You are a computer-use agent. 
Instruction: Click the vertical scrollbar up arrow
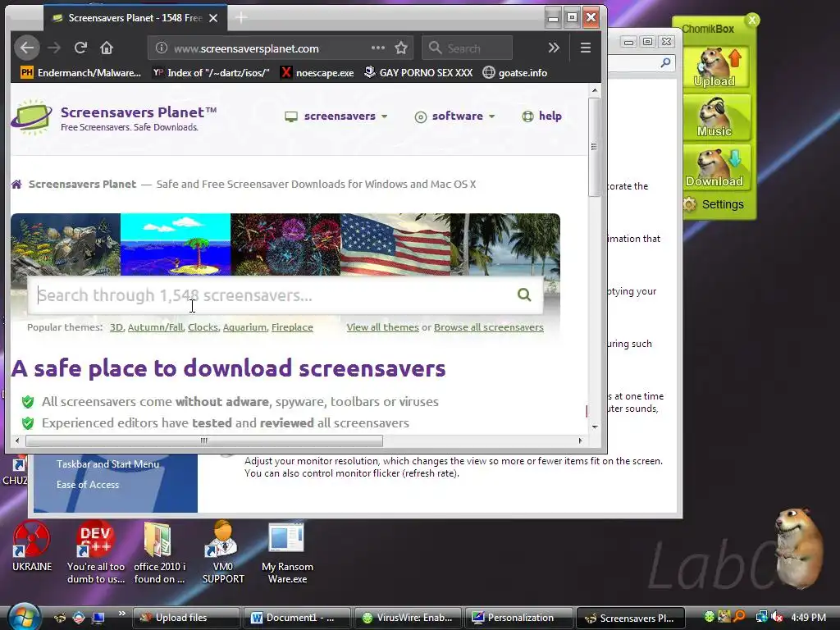595,90
